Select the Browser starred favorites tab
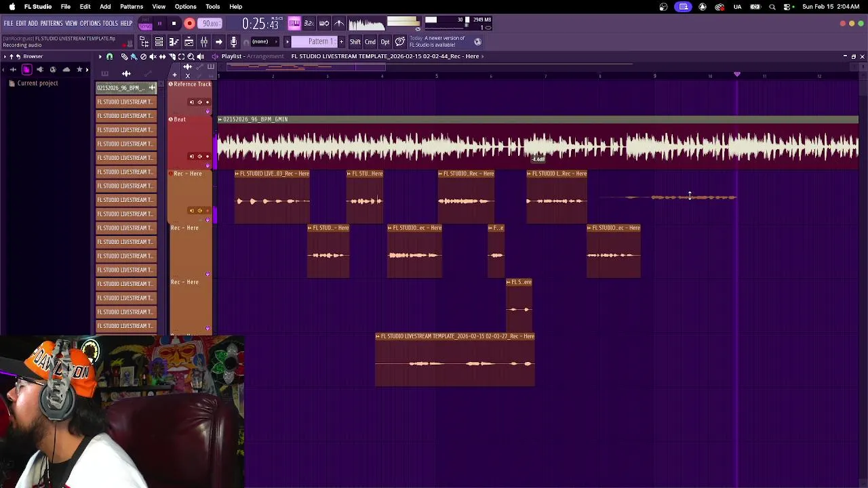868x488 pixels. (79, 70)
